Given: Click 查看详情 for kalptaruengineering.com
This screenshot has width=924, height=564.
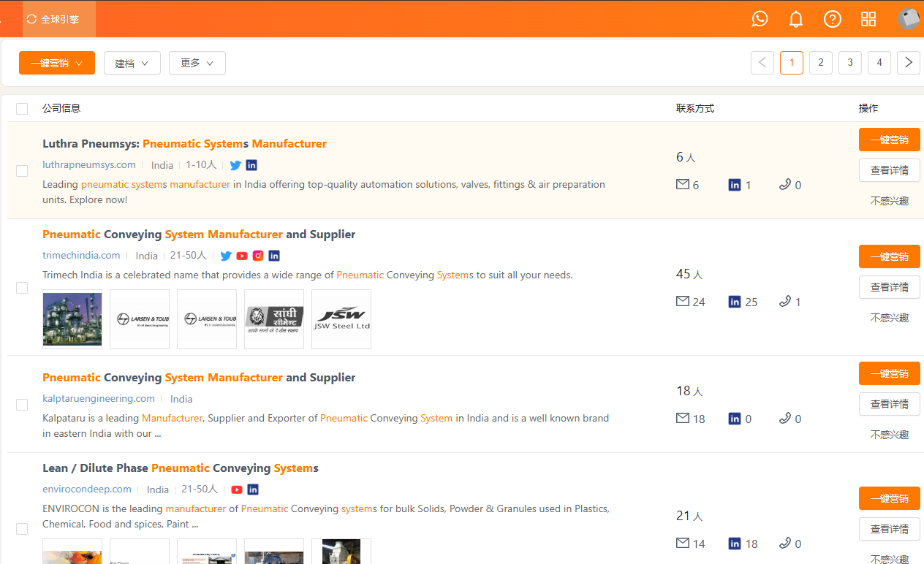Looking at the screenshot, I should pos(890,404).
